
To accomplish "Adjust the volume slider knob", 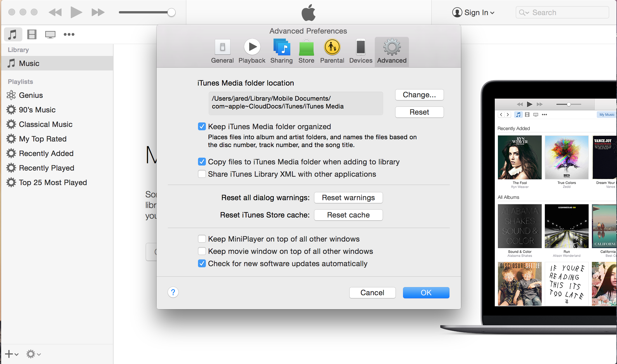I will pos(171,12).
